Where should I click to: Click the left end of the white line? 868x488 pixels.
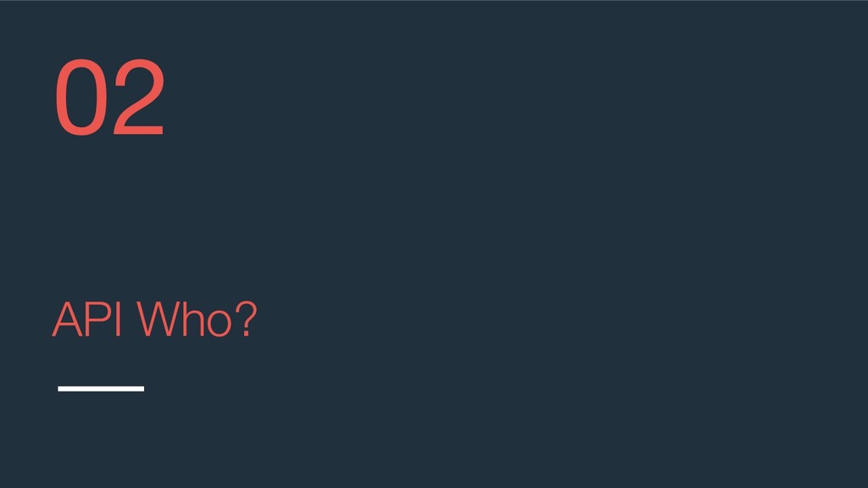(x=59, y=389)
